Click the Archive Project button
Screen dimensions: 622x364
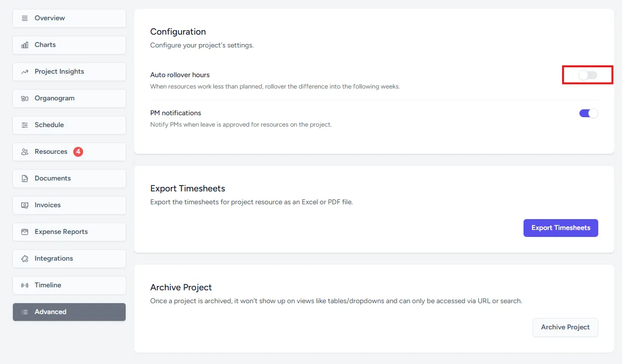point(565,327)
